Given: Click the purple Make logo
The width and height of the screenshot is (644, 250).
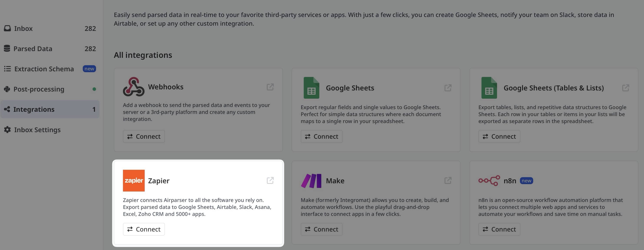Looking at the screenshot, I should pyautogui.click(x=311, y=180).
